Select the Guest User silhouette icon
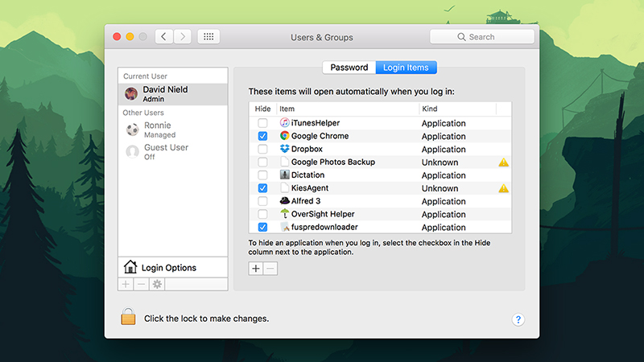Viewport: 644px width, 362px height. [x=132, y=152]
